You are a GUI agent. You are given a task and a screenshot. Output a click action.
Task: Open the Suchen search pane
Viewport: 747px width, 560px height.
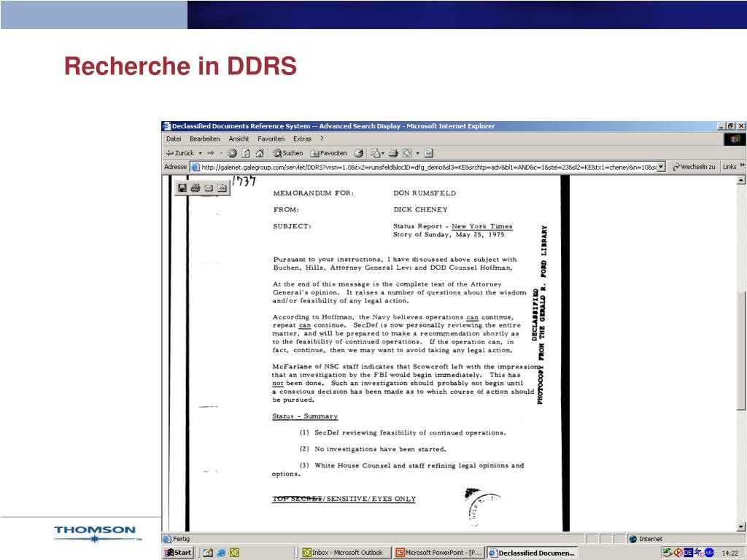click(287, 153)
